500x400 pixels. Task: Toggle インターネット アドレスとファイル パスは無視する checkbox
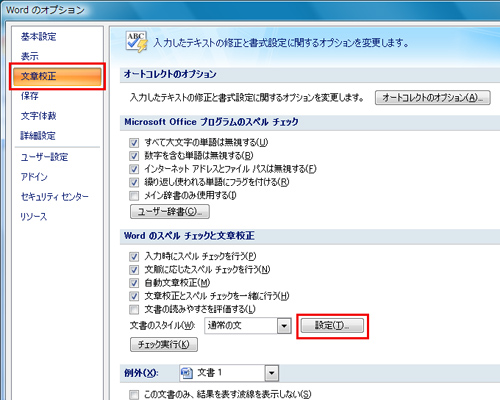[134, 169]
